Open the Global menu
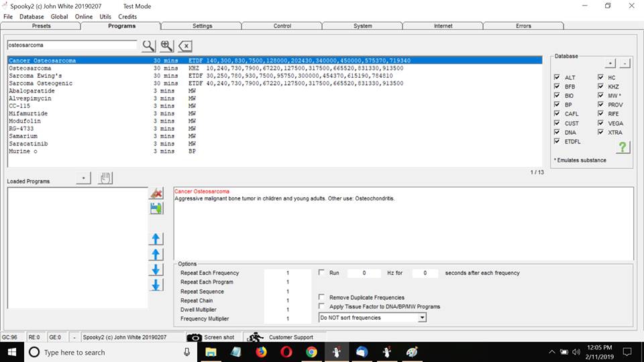Screen dimensions: 644x362 point(59,17)
